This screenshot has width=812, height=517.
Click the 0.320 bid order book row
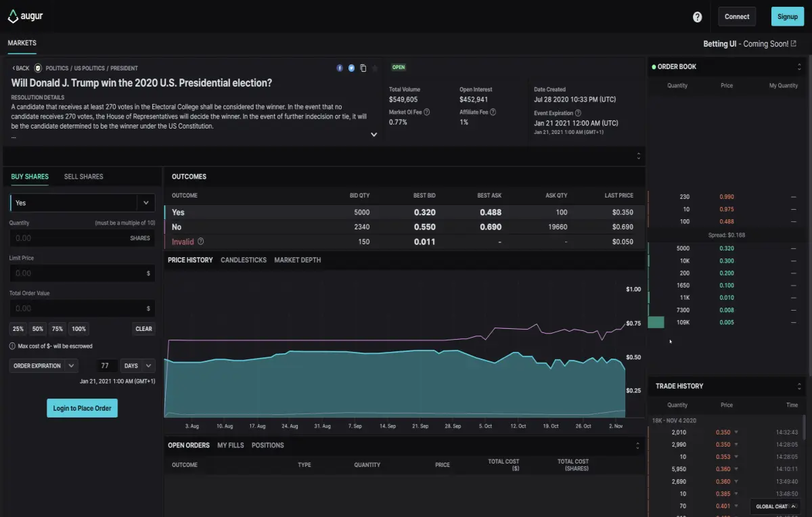pos(727,248)
